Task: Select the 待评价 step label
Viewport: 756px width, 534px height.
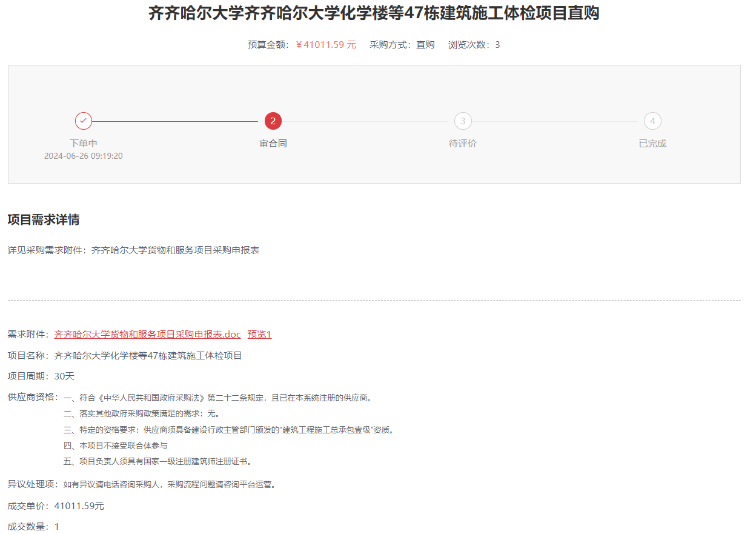Action: 463,144
